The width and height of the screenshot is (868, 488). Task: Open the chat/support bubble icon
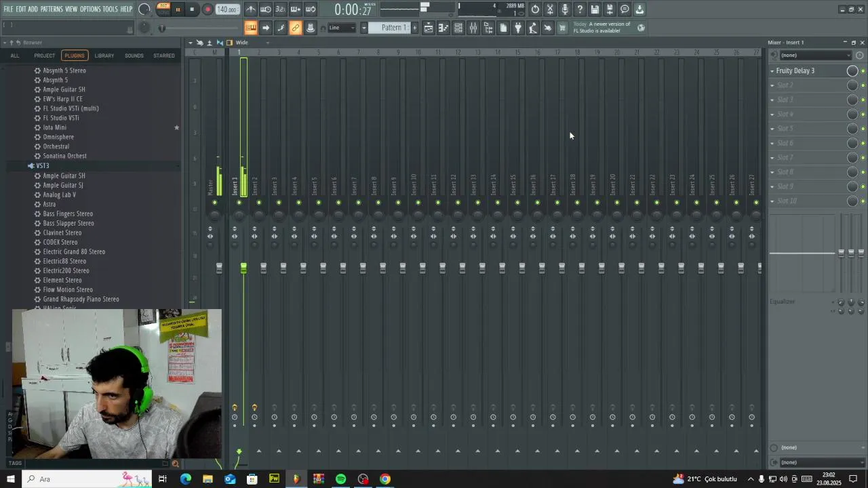625,9
